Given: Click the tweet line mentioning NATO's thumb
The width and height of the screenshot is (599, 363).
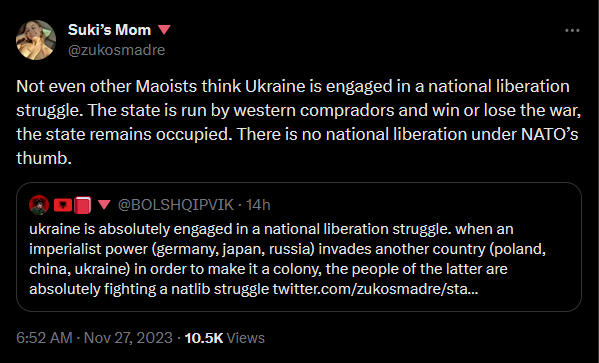Looking at the screenshot, I should pos(297,134).
